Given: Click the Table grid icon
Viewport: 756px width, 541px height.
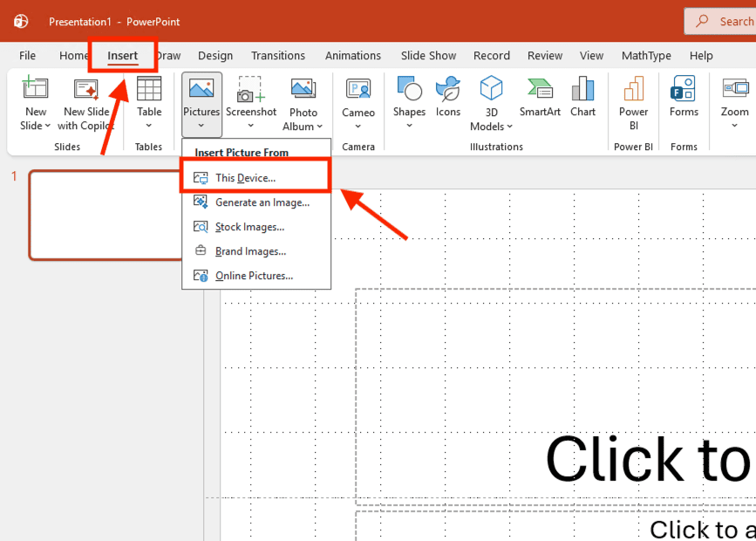Looking at the screenshot, I should (x=149, y=89).
